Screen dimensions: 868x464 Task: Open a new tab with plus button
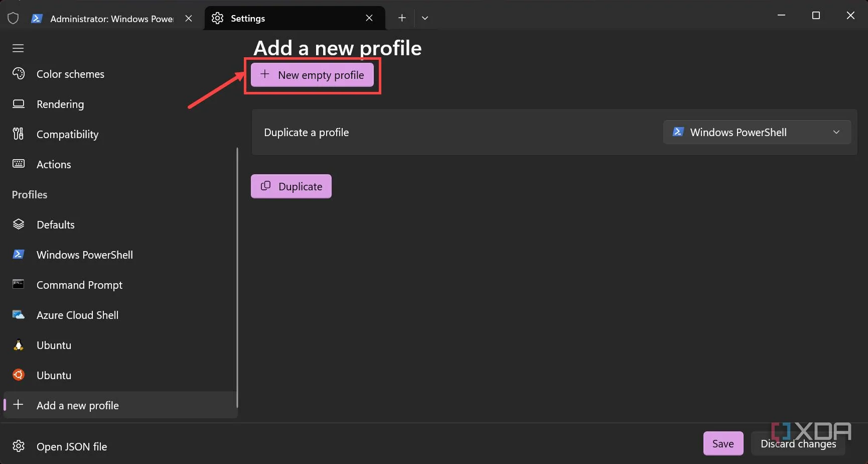click(x=402, y=18)
